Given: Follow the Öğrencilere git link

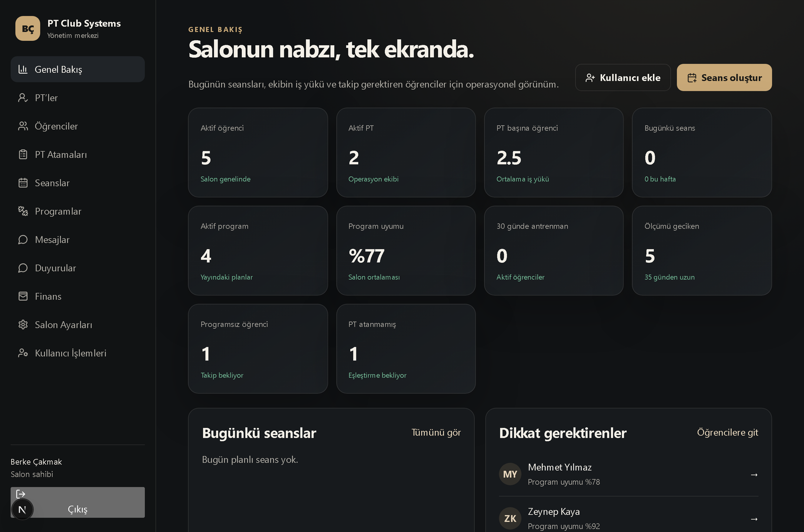Looking at the screenshot, I should pyautogui.click(x=727, y=433).
